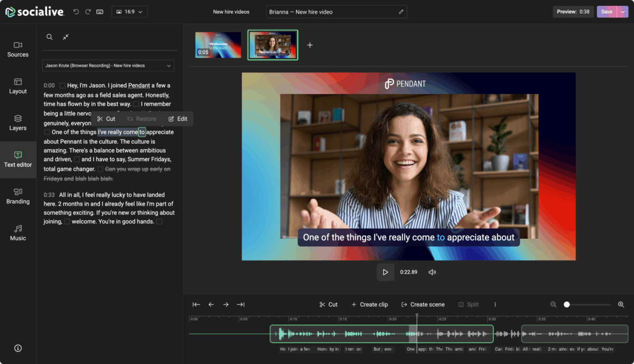
Task: Click Cut in the timeline toolbar
Action: coord(329,304)
